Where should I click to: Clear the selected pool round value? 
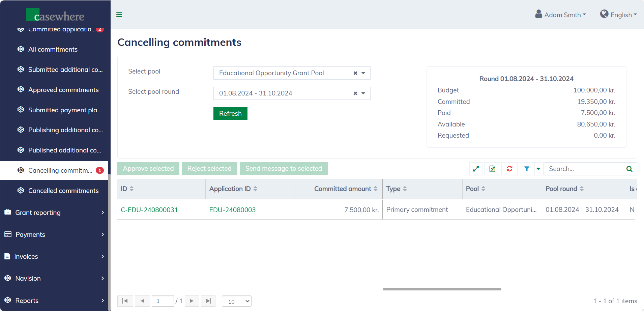click(355, 93)
